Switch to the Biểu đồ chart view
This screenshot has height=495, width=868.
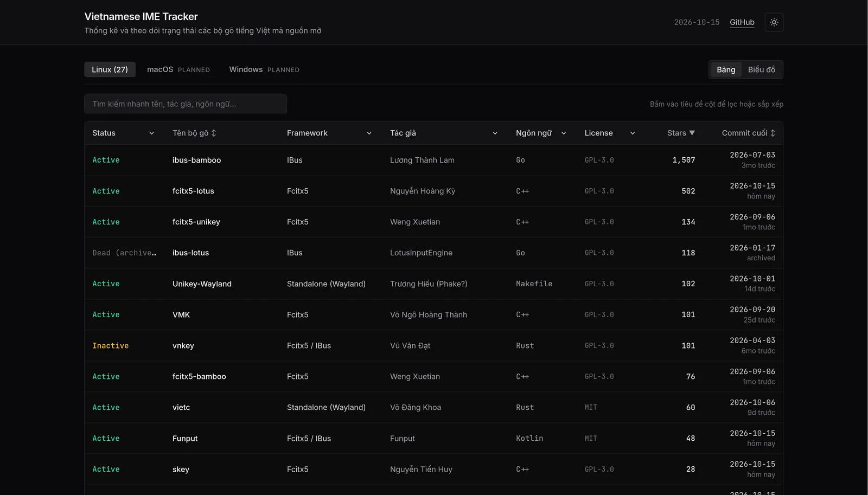762,69
